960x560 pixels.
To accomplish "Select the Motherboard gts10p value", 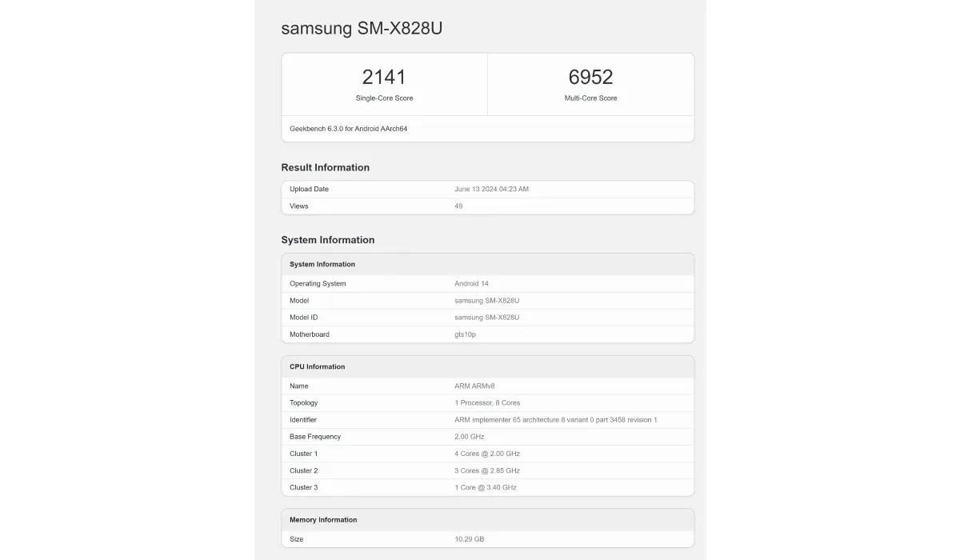I will [x=465, y=334].
